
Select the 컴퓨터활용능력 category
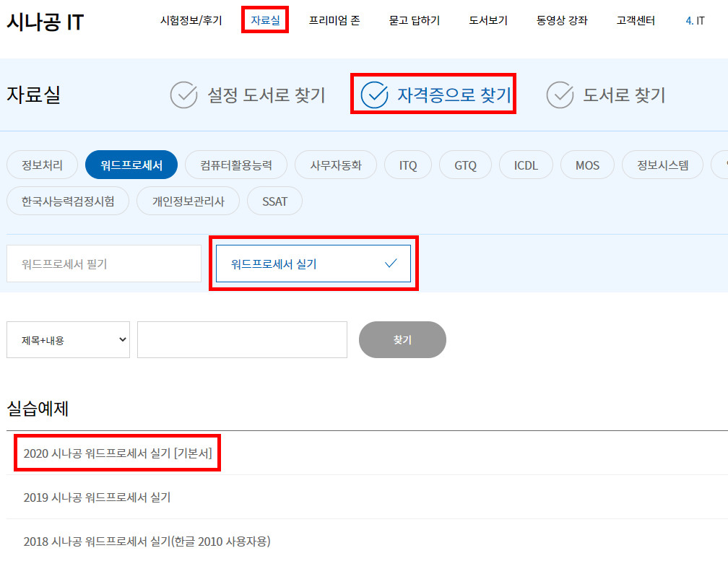pos(236,165)
